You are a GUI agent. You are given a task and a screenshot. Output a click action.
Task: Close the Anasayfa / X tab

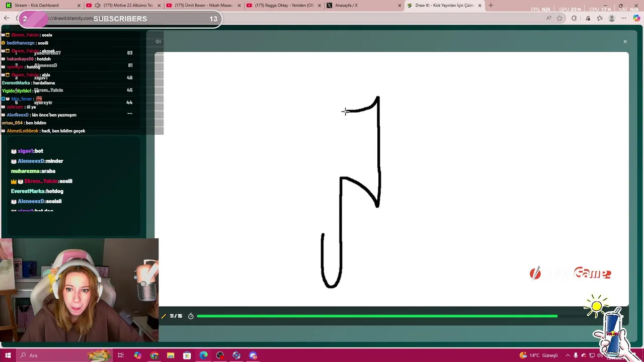point(400,6)
